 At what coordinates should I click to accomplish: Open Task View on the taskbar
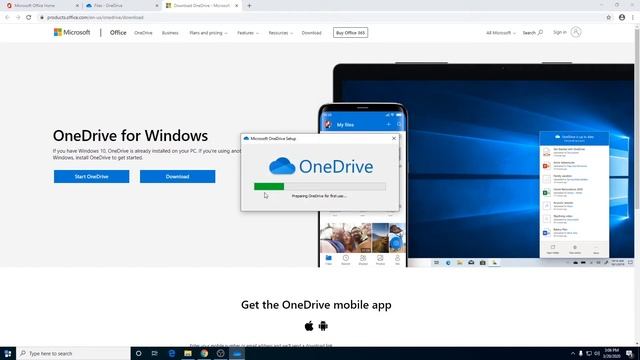[155, 353]
